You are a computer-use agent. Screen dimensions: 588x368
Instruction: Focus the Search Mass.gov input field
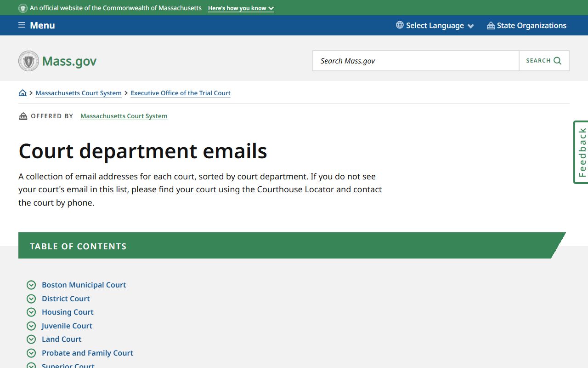pos(416,61)
